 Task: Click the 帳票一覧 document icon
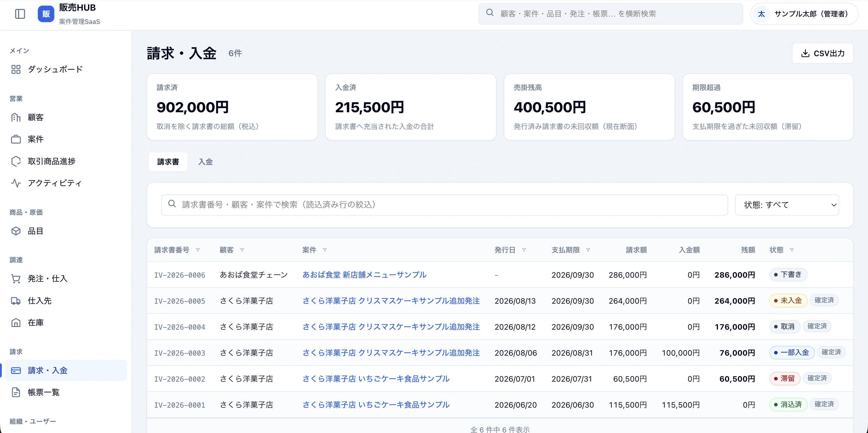pos(16,393)
